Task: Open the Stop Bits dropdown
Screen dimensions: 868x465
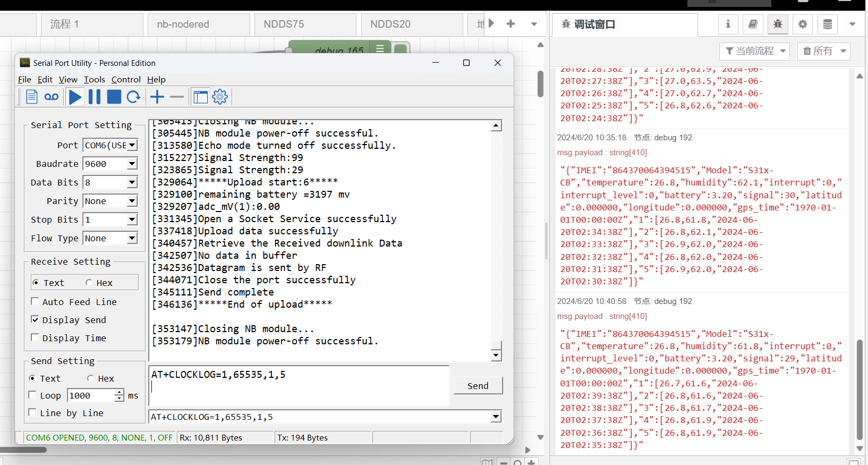Action: (132, 219)
